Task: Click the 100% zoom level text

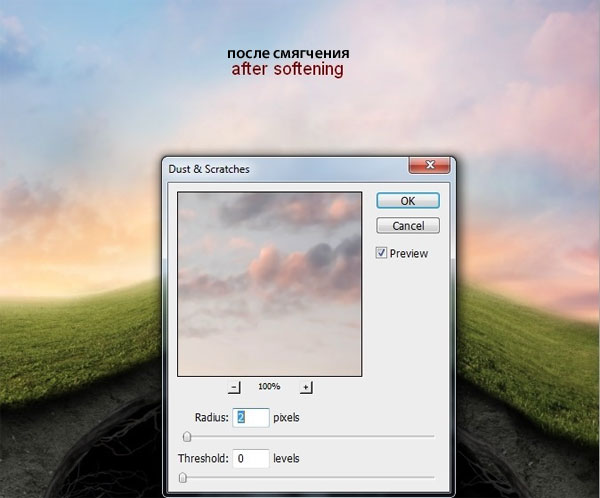Action: click(x=269, y=387)
